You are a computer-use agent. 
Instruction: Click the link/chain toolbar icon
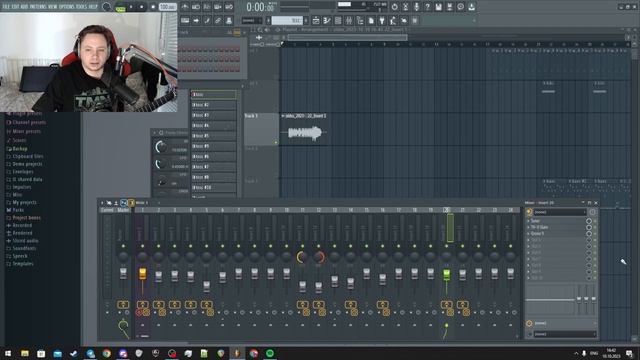(218, 20)
